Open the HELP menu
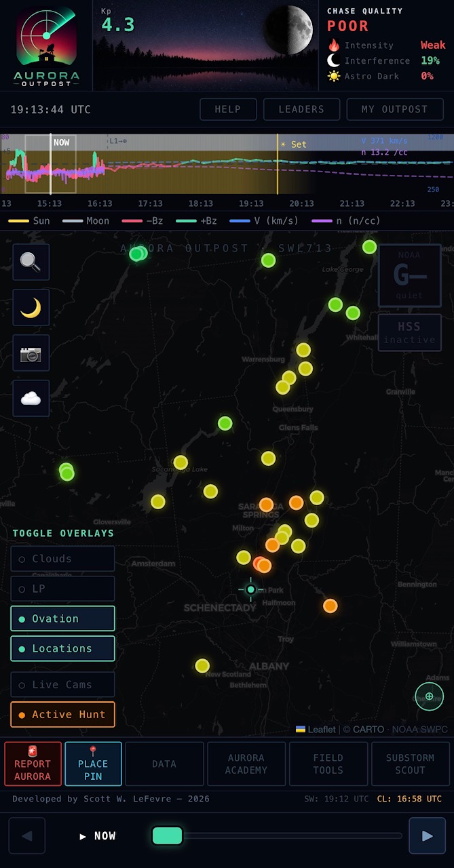This screenshot has width=454, height=868. click(228, 109)
